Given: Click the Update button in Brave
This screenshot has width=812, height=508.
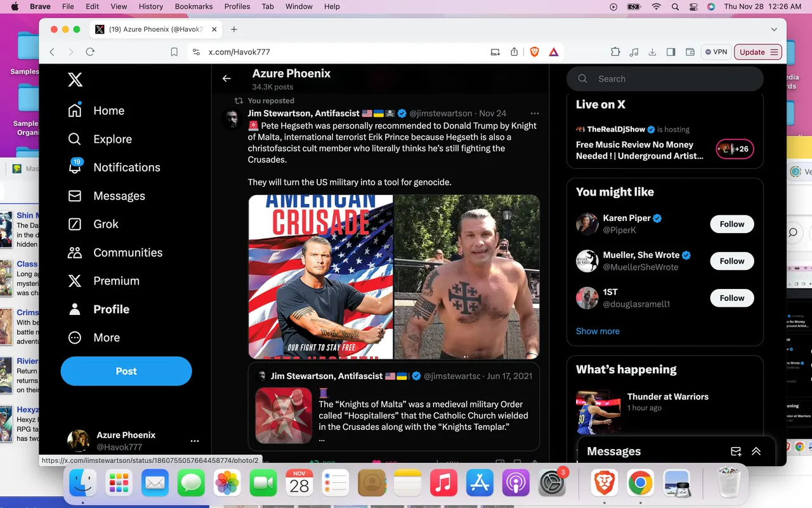Looking at the screenshot, I should point(758,52).
